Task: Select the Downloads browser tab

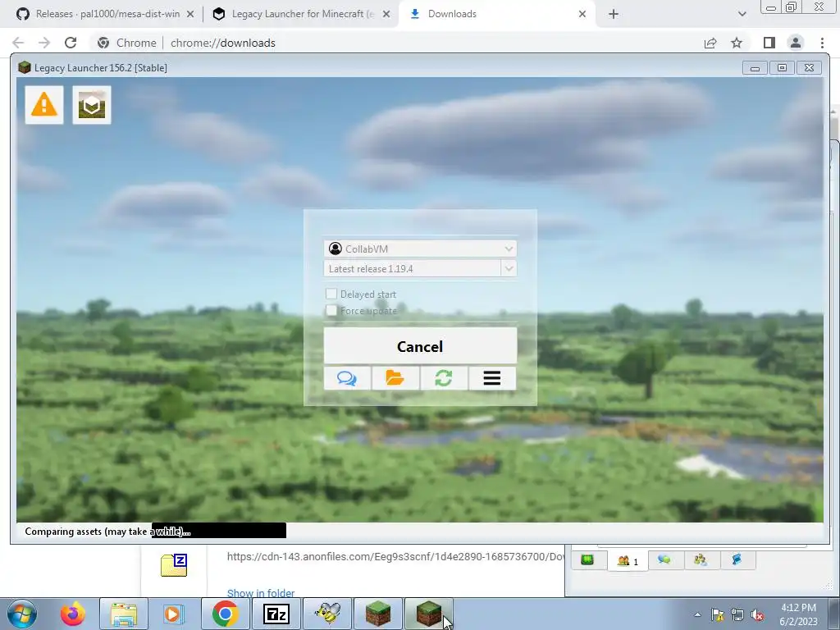Action: pyautogui.click(x=452, y=14)
